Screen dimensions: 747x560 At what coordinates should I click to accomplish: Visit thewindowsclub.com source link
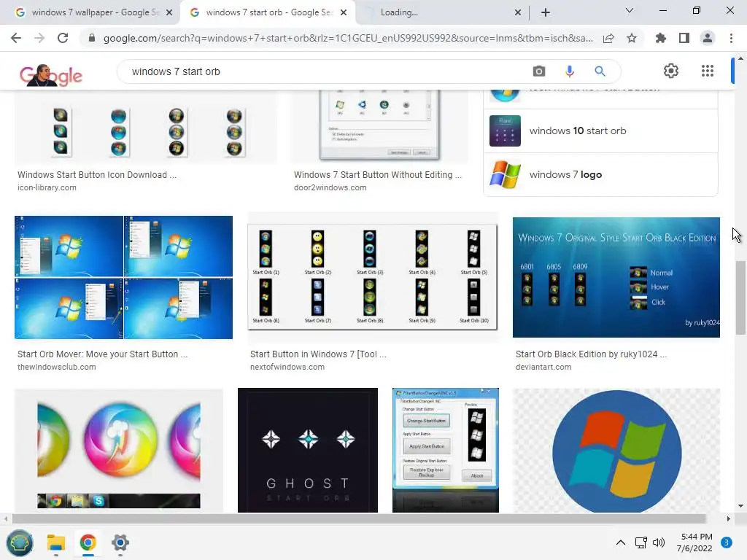(57, 367)
